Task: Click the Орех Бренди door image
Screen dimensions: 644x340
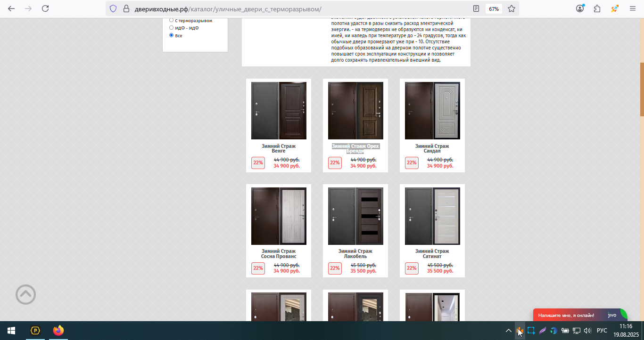Action: 355,111
